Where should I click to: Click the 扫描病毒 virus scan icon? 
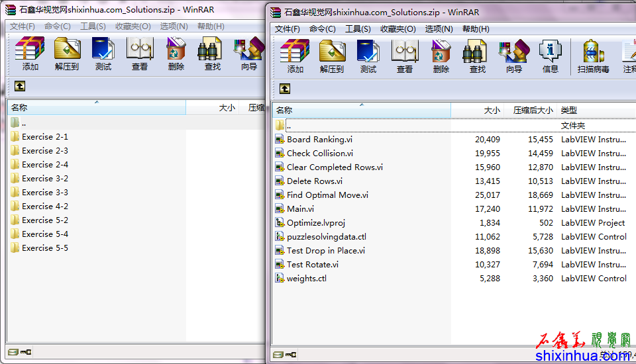click(592, 56)
